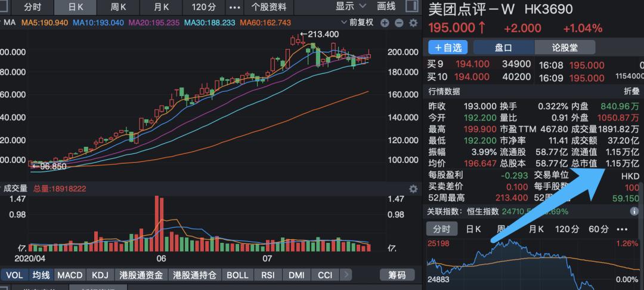Screen dimensions: 644x290
Task: Switch indicator to DMI
Action: tap(296, 275)
